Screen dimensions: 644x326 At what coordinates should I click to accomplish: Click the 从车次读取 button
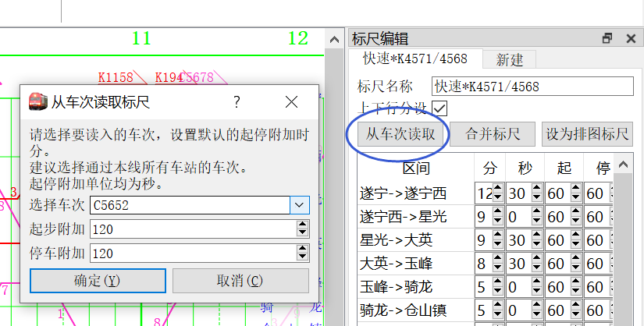(400, 134)
